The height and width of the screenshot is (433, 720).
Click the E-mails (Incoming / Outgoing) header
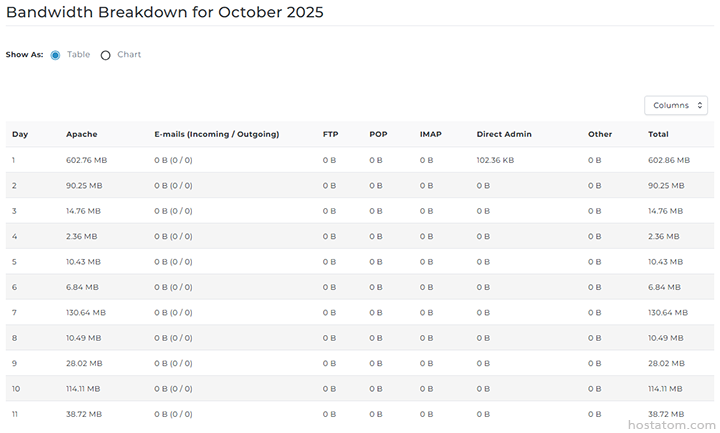(216, 134)
